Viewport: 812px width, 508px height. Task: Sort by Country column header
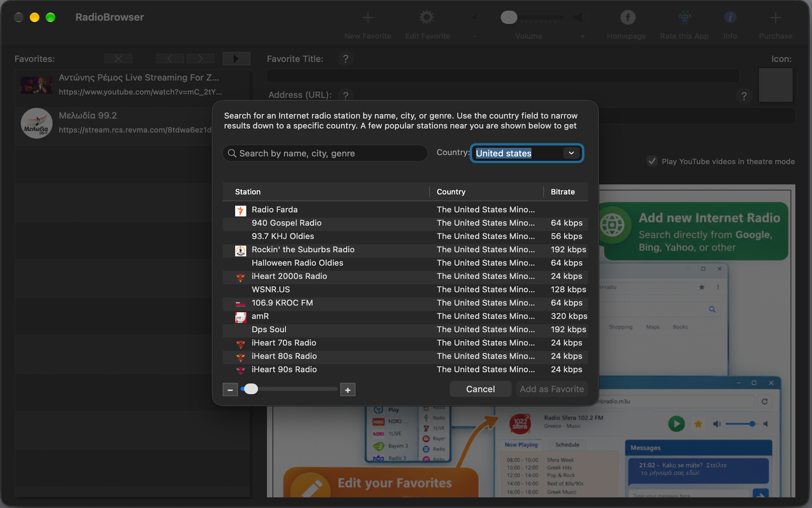click(487, 192)
